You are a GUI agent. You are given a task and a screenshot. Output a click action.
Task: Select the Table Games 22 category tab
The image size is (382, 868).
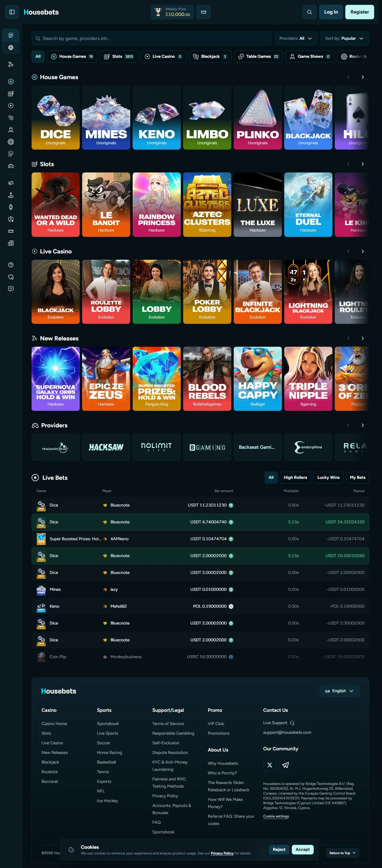258,57
